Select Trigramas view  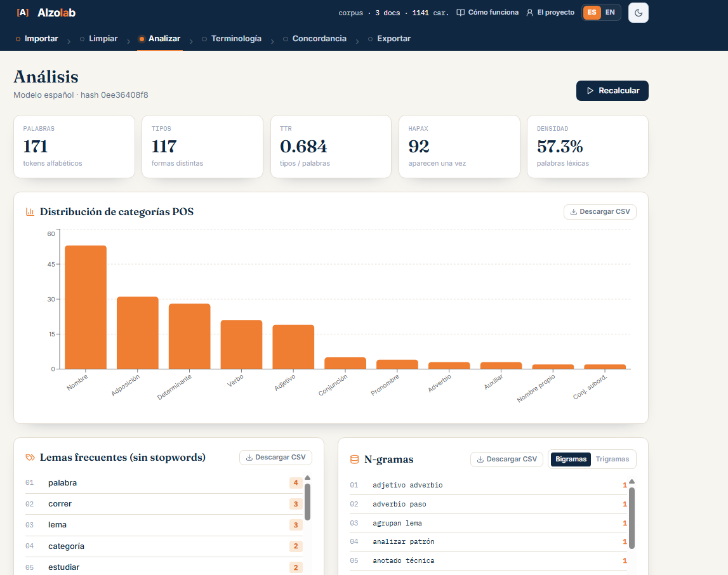612,459
